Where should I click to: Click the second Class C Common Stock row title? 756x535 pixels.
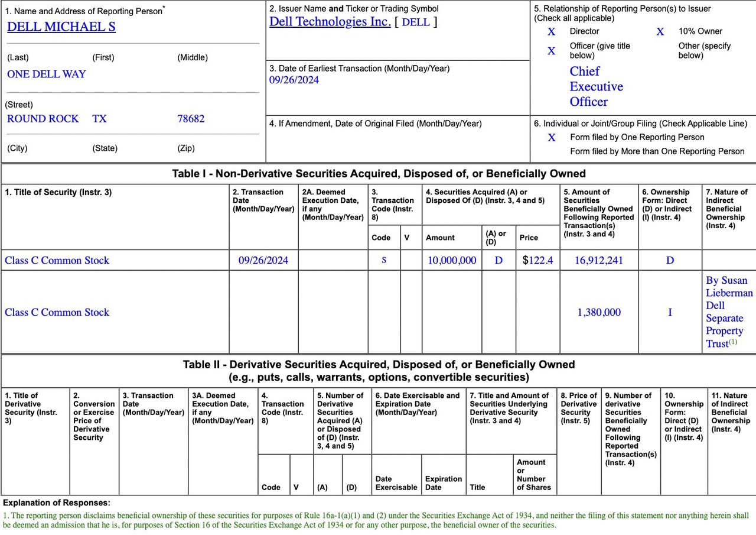pyautogui.click(x=57, y=313)
